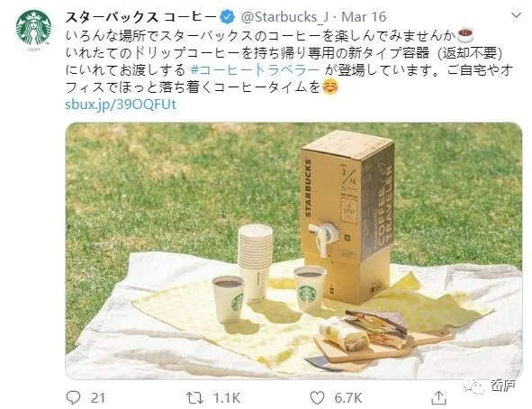Click the tweet body text

289,61
